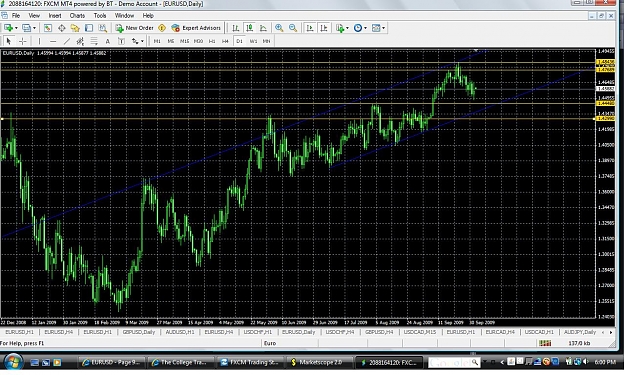Switch chart to candlesticks mode
The height and width of the screenshot is (375, 625).
[x=250, y=28]
